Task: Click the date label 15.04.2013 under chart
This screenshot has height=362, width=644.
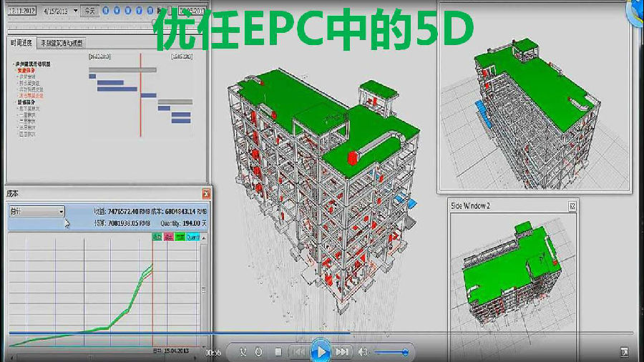Action: [176, 351]
